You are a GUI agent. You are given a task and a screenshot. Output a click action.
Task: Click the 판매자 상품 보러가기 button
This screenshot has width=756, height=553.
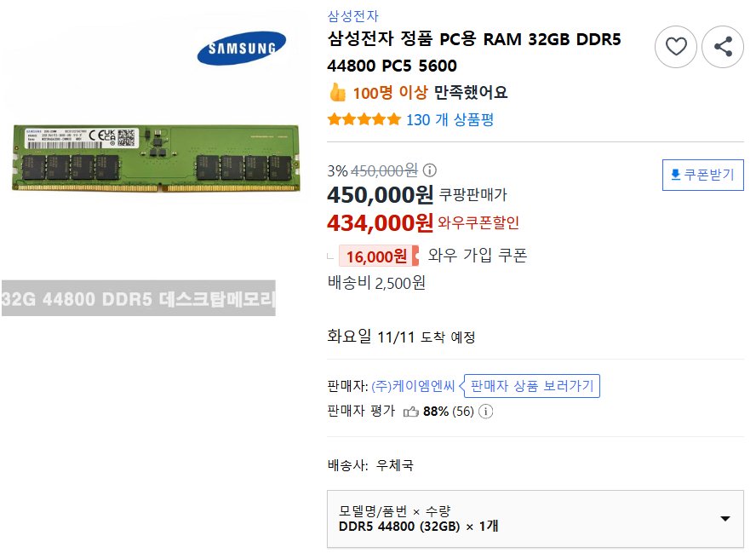tap(530, 385)
